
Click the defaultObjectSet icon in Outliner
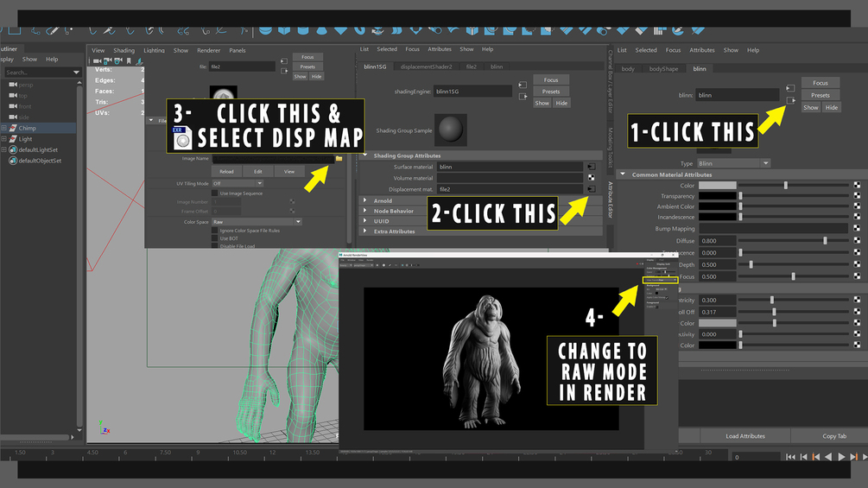click(13, 161)
